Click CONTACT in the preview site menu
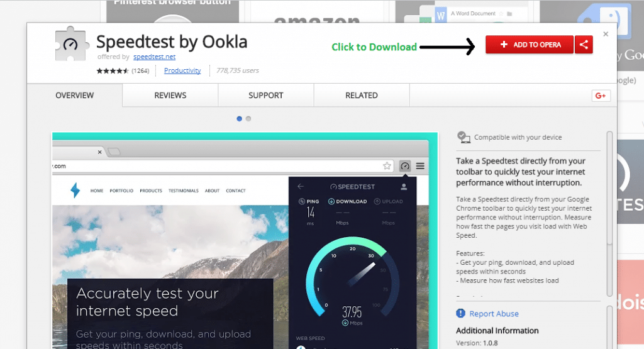The image size is (644, 349). click(x=236, y=191)
